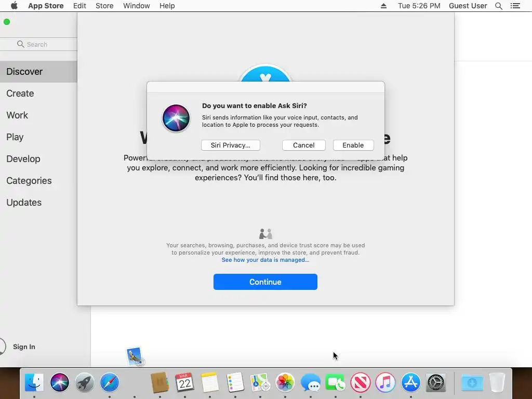
Task: Open Spotlight search in menu bar
Action: tap(498, 6)
